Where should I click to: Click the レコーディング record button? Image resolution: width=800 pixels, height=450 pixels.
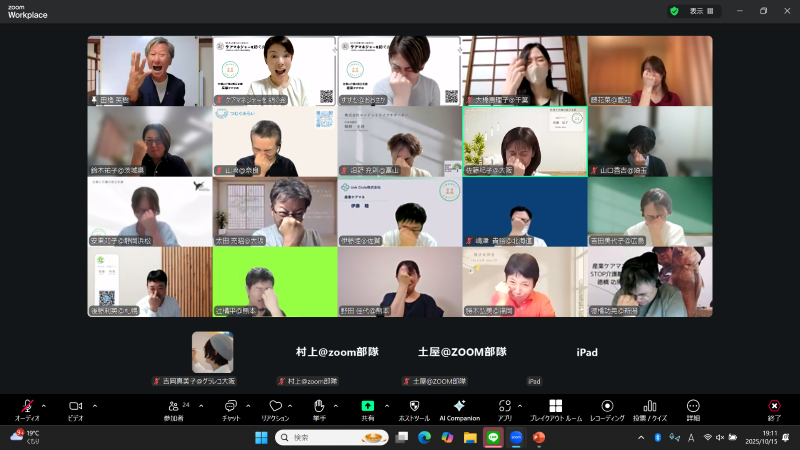(x=607, y=407)
